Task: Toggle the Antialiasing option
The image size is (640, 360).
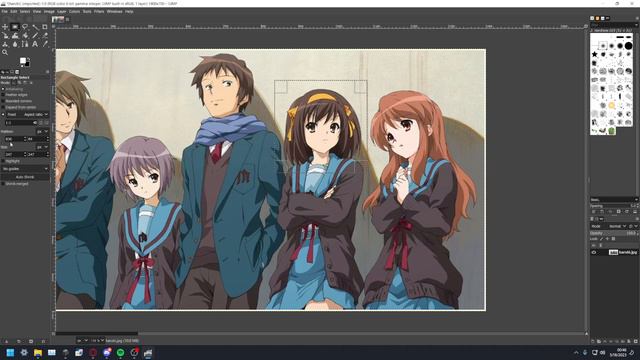Action: 3,89
